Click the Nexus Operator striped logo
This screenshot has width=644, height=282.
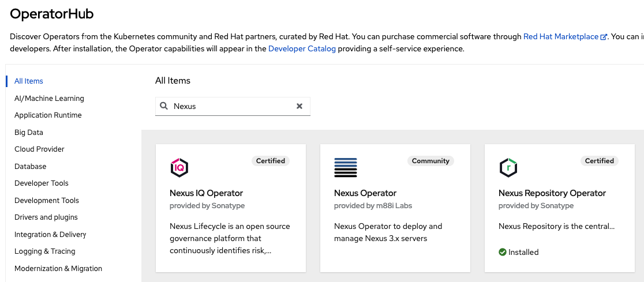(346, 167)
